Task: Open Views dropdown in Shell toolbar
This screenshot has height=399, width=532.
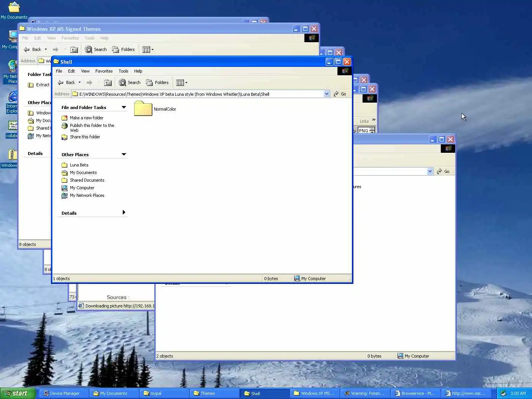Action: 182,82
